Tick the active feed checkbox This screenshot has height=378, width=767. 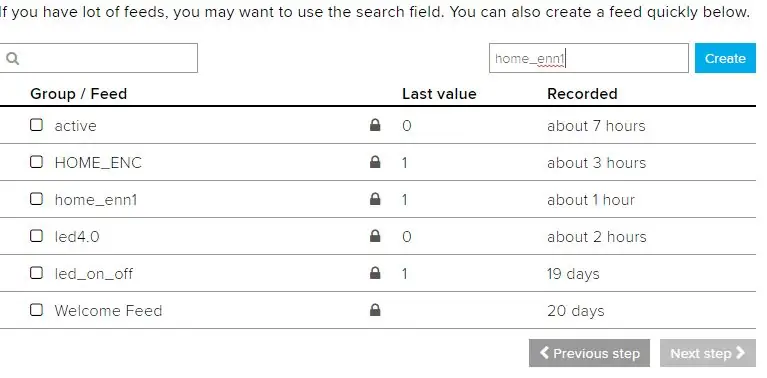point(36,125)
